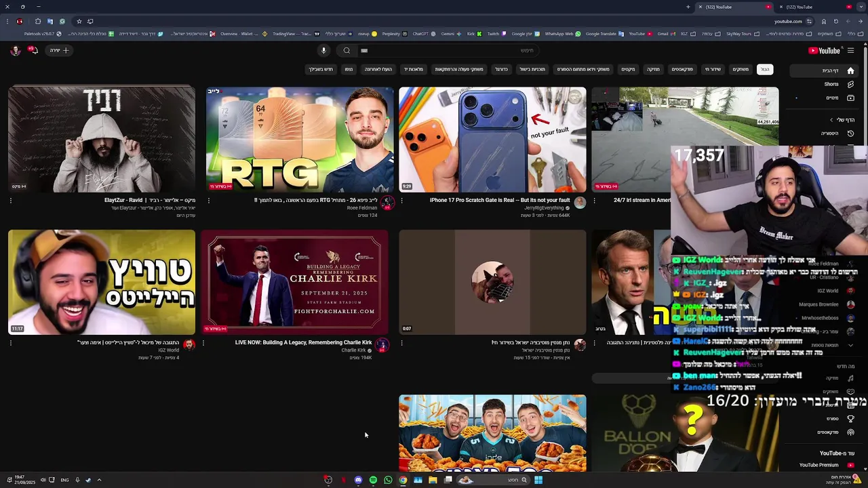Viewport: 868px width, 488px height.
Task: Select the "הכול" filter chip
Action: pos(764,69)
